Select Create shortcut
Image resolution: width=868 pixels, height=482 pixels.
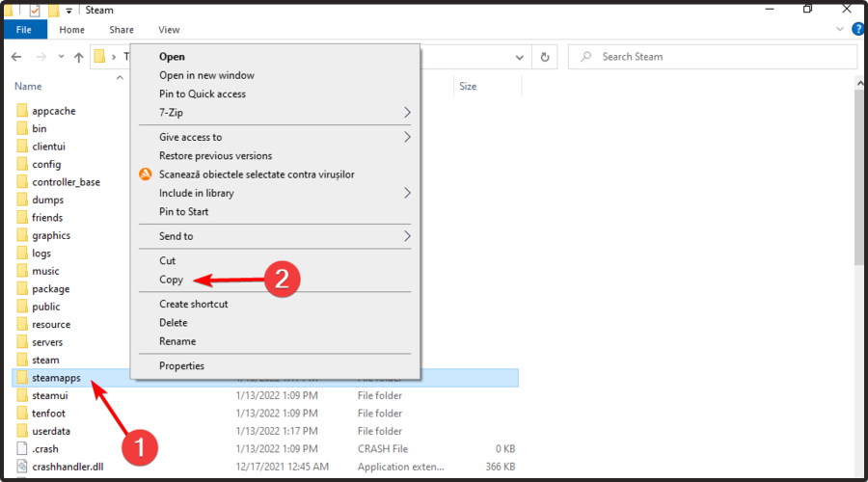(x=275, y=304)
